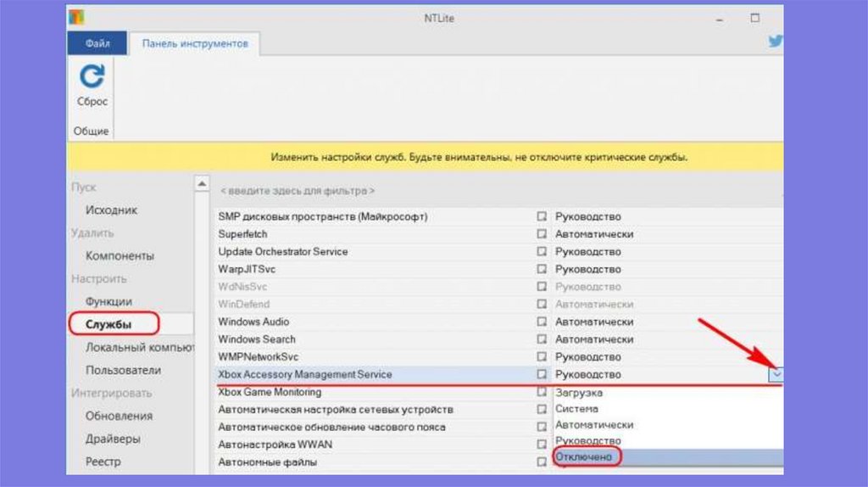
Task: Open Исходник page in sidebar
Action: tap(111, 210)
